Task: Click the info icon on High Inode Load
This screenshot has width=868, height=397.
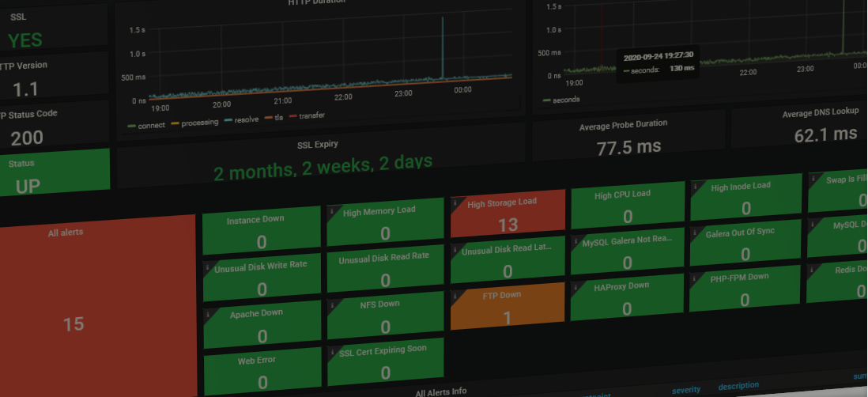Action: [x=695, y=187]
